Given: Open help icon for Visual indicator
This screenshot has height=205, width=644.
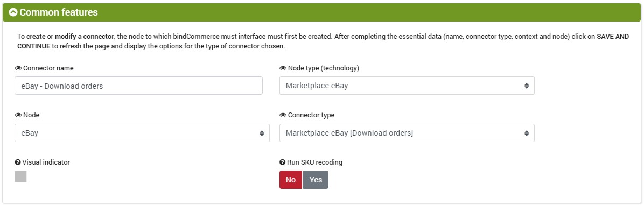Looking at the screenshot, I should click(18, 162).
